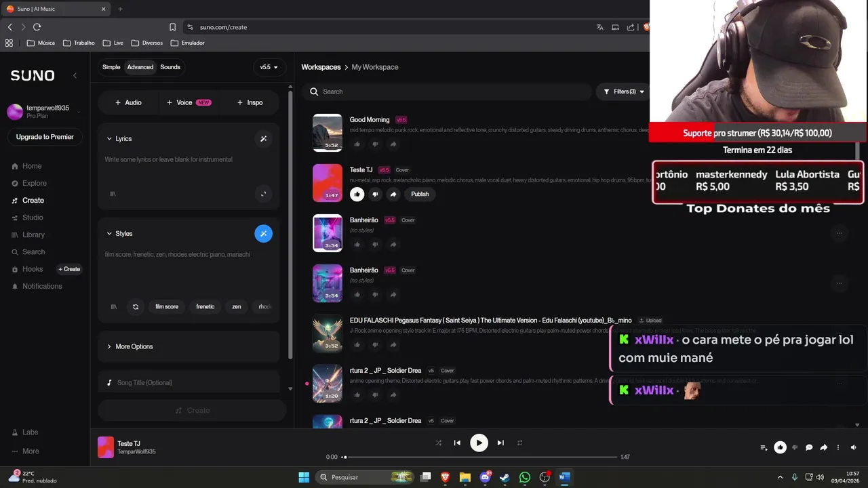Toggle dislike in the player bar
The height and width of the screenshot is (488, 868).
click(x=795, y=447)
